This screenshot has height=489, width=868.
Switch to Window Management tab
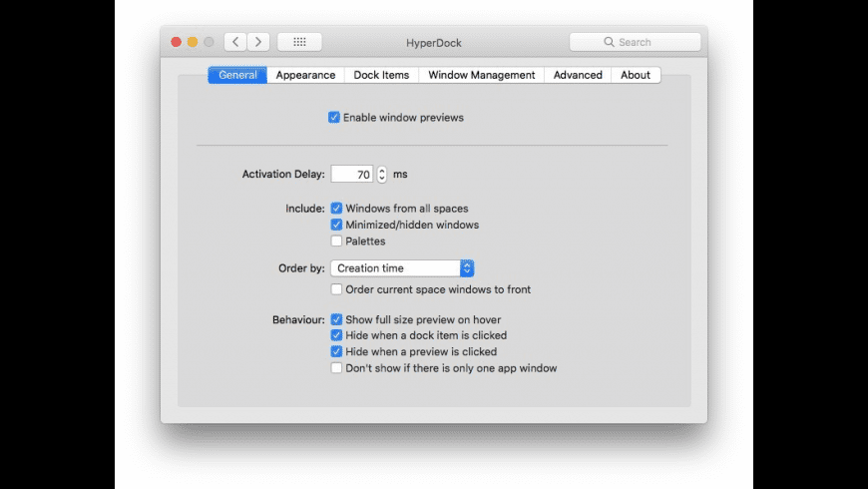tap(482, 75)
